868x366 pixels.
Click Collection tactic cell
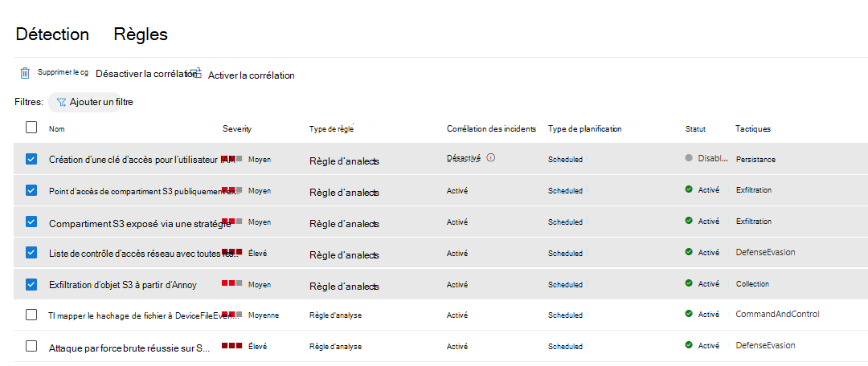[x=752, y=283]
